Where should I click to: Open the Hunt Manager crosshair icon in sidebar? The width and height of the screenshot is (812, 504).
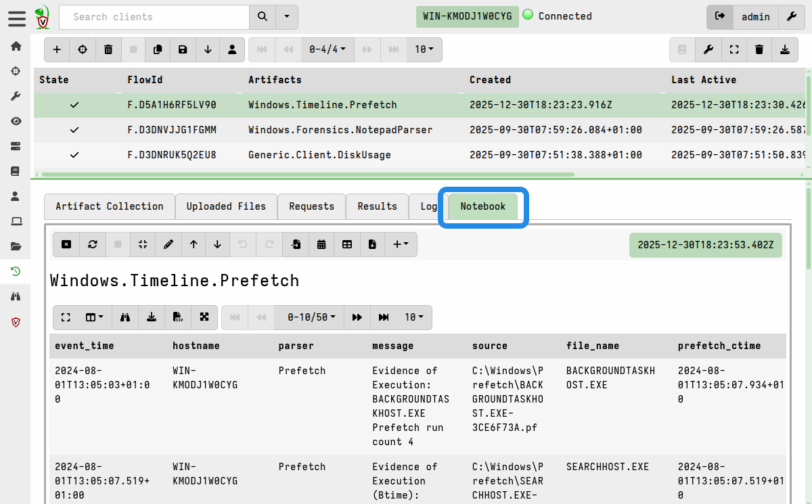(x=16, y=70)
